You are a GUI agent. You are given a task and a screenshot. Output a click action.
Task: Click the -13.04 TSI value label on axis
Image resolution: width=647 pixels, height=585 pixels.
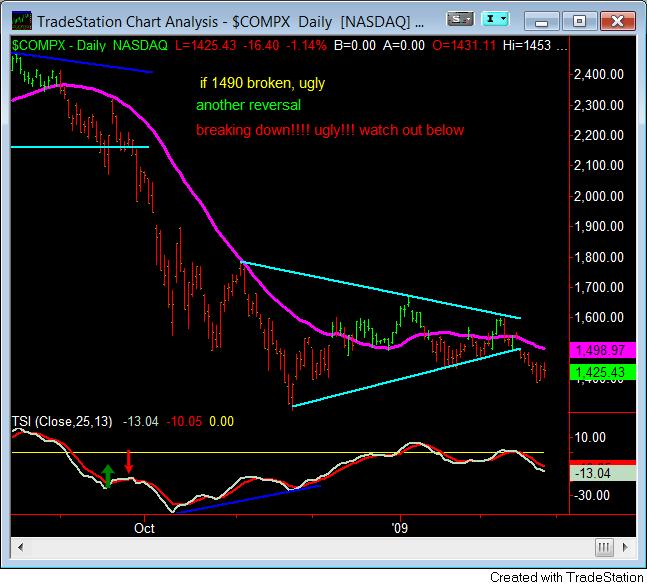tap(602, 473)
